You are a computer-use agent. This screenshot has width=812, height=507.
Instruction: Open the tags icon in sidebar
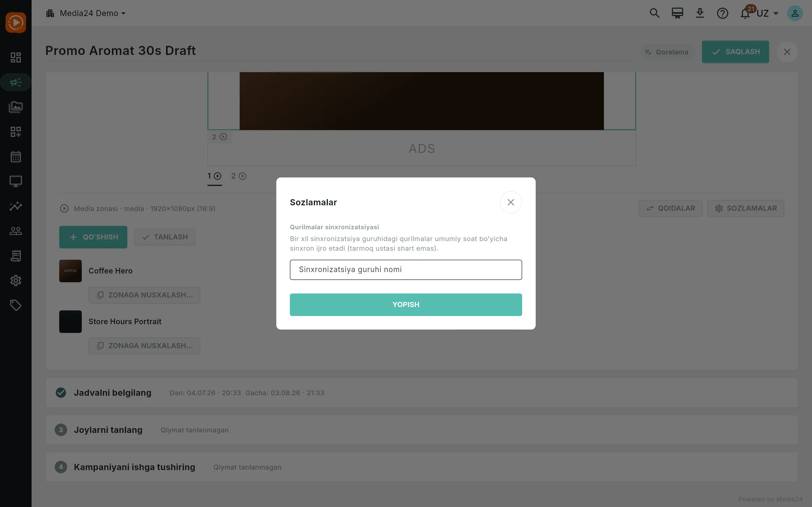tap(16, 306)
